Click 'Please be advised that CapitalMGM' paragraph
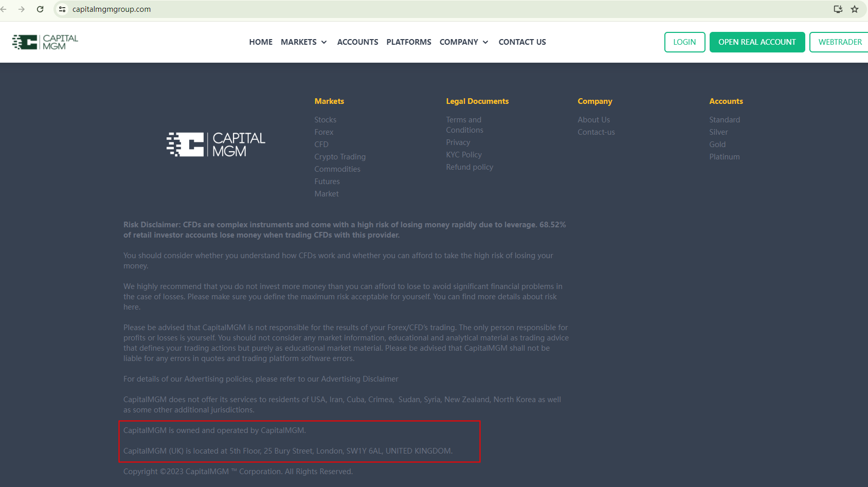 (346, 343)
